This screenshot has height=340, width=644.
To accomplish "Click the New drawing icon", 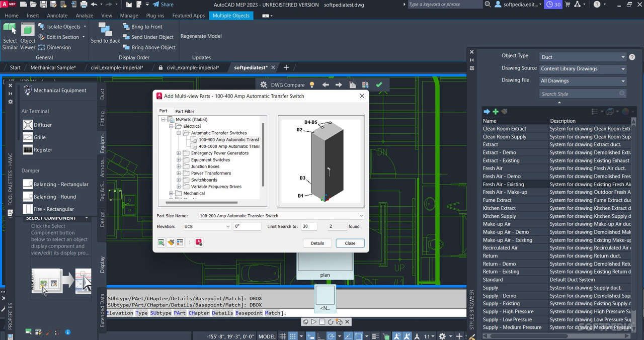I will coord(23,5).
